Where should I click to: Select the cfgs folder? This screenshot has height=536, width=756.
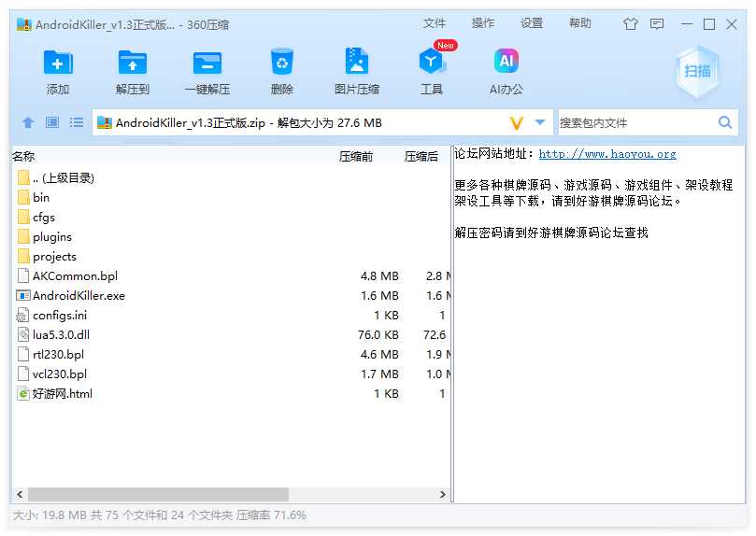pyautogui.click(x=231, y=218)
